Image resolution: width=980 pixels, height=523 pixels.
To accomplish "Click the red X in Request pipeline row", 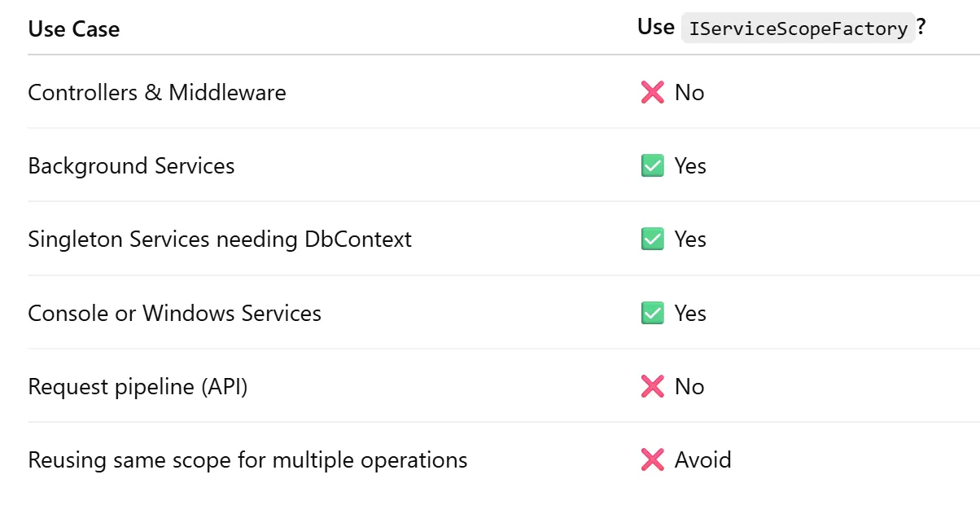I will tap(652, 386).
